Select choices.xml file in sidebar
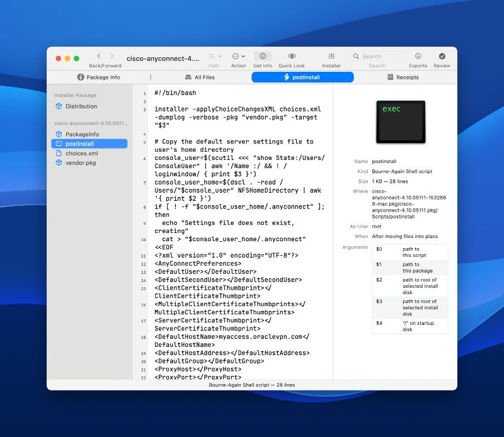504x437 pixels. click(81, 153)
